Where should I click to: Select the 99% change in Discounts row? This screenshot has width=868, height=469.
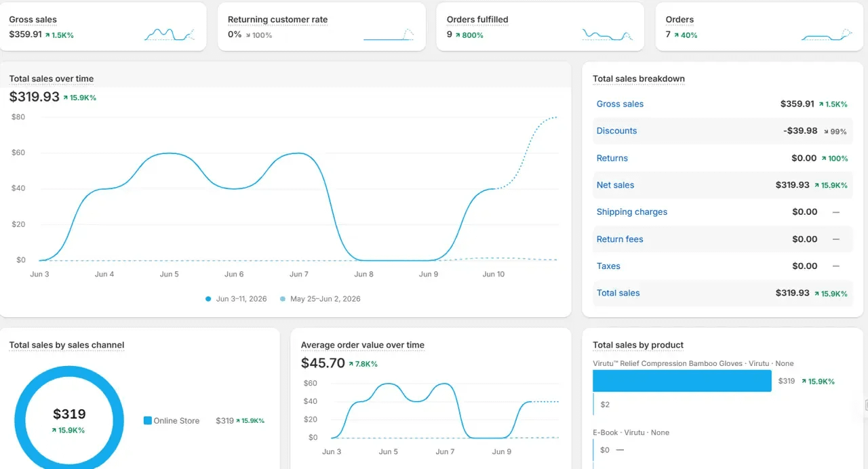[x=835, y=131]
